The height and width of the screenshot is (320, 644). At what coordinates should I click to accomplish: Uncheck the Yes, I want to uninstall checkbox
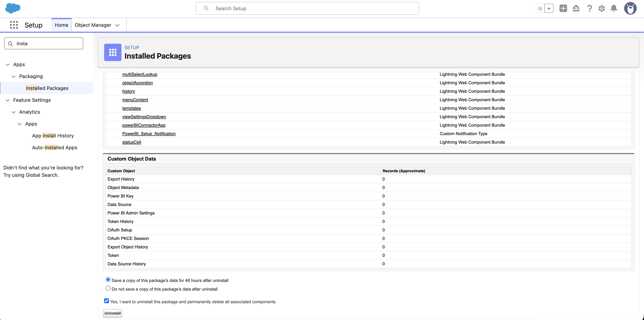[107, 301]
